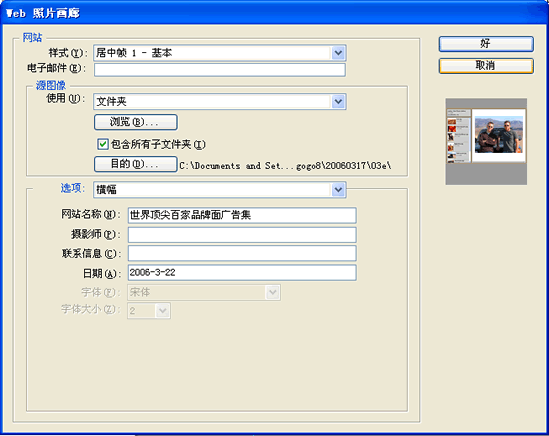Click the 联系信息 contact info field
The height and width of the screenshot is (436, 549).
pyautogui.click(x=242, y=253)
